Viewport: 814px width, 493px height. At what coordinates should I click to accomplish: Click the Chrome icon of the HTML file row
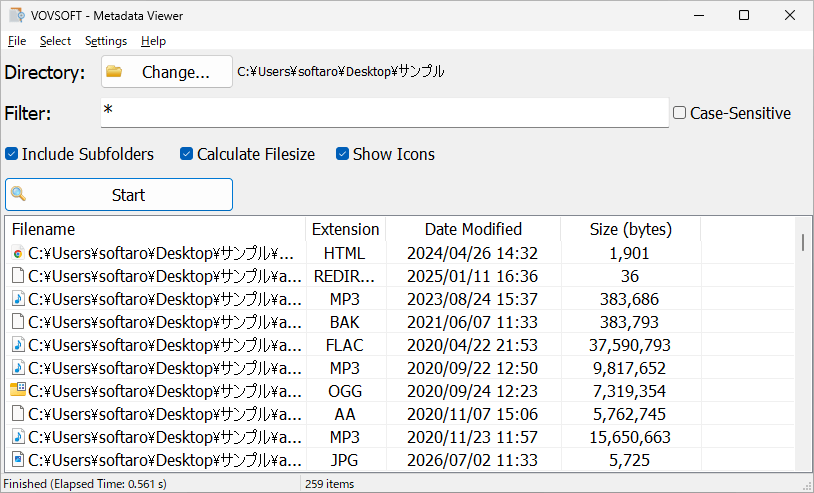click(18, 253)
